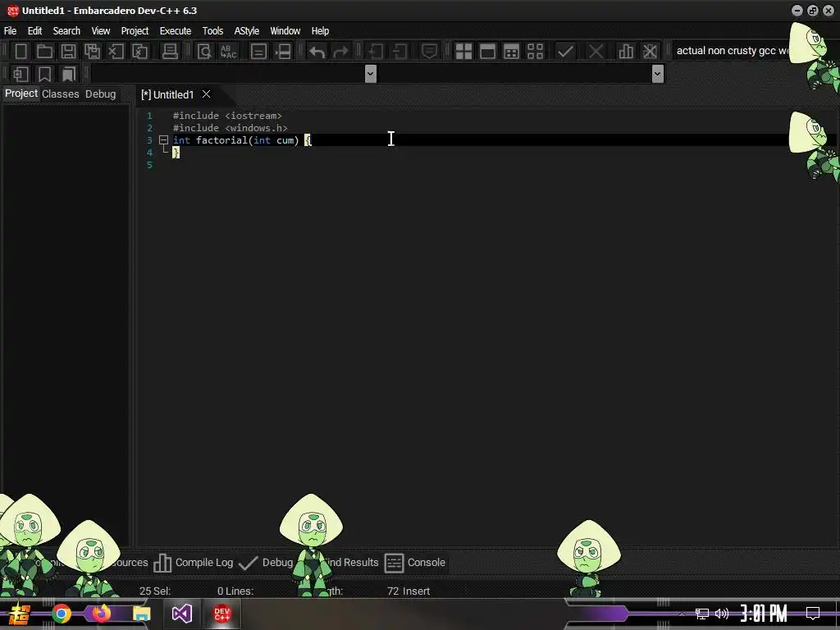
Task: Start profiling with bar chart icon
Action: (x=626, y=52)
